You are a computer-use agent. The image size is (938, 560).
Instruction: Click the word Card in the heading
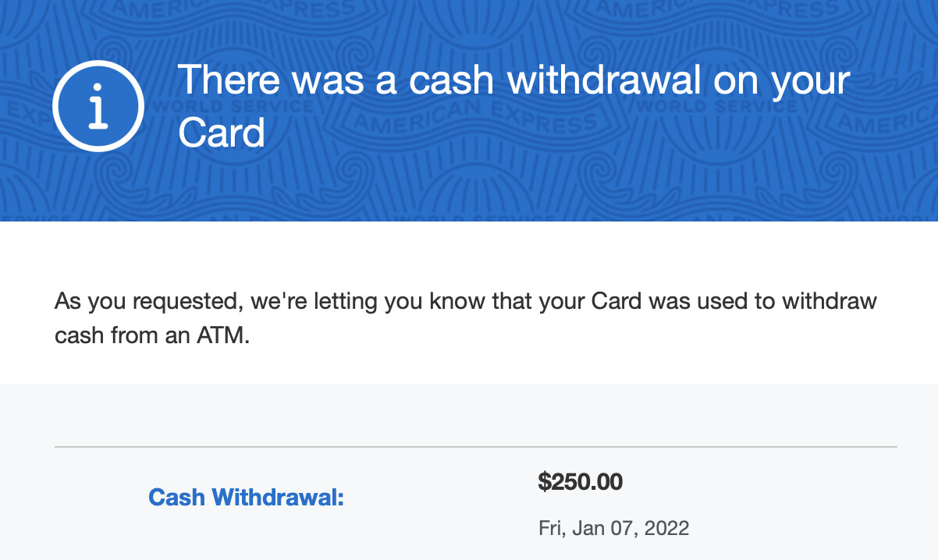(x=222, y=132)
